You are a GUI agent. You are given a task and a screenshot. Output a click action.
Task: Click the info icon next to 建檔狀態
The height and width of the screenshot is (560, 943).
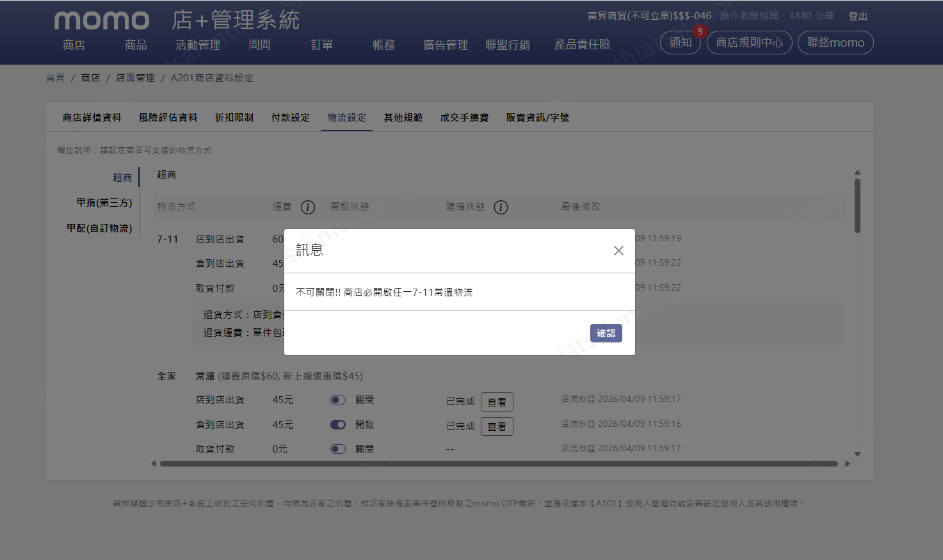(x=501, y=207)
